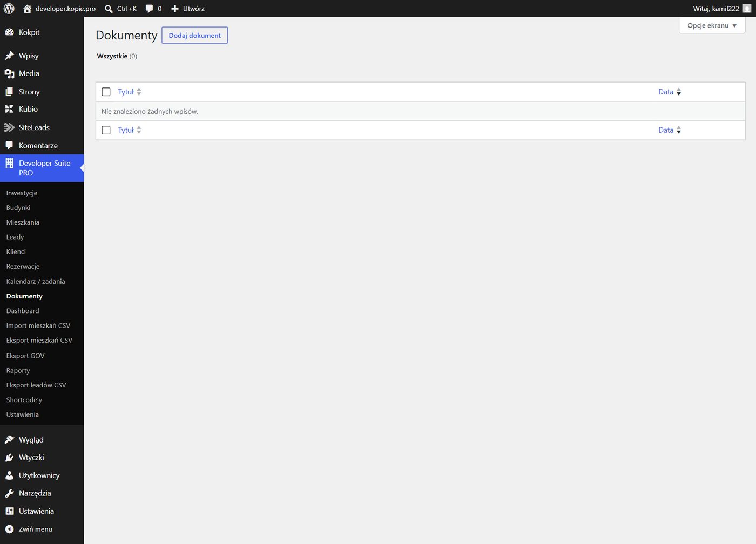This screenshot has height=544, width=756.
Task: Click 'Nie znaleziono żadnych wpisów.' message
Action: pos(150,111)
